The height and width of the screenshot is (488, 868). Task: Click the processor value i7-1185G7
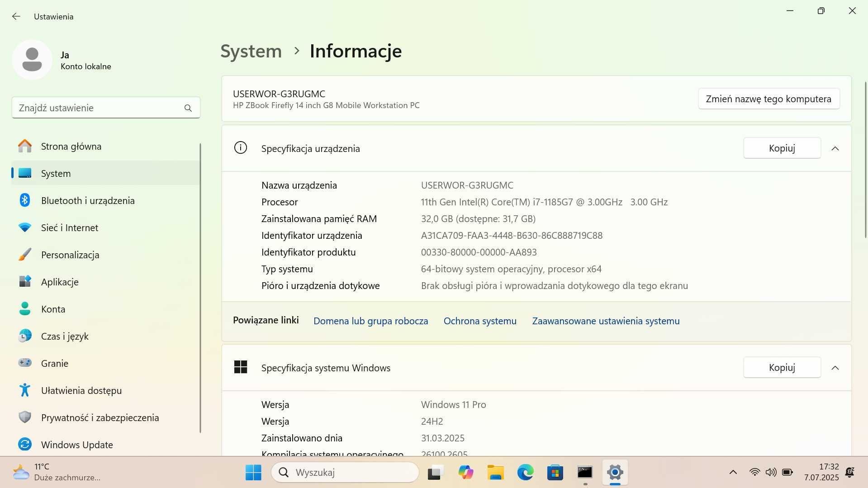click(544, 202)
